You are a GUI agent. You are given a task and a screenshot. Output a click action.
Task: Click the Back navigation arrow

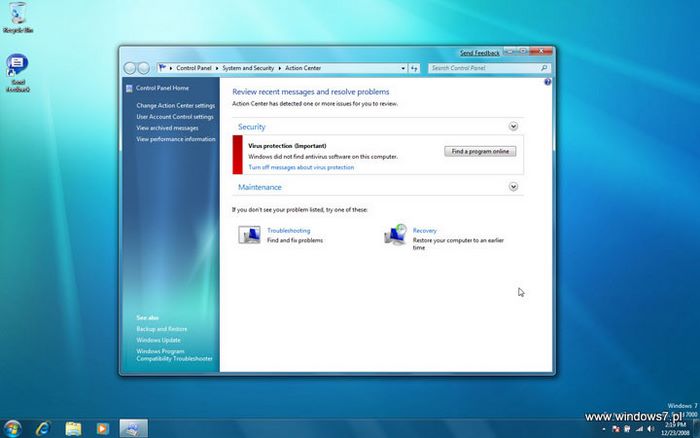130,68
